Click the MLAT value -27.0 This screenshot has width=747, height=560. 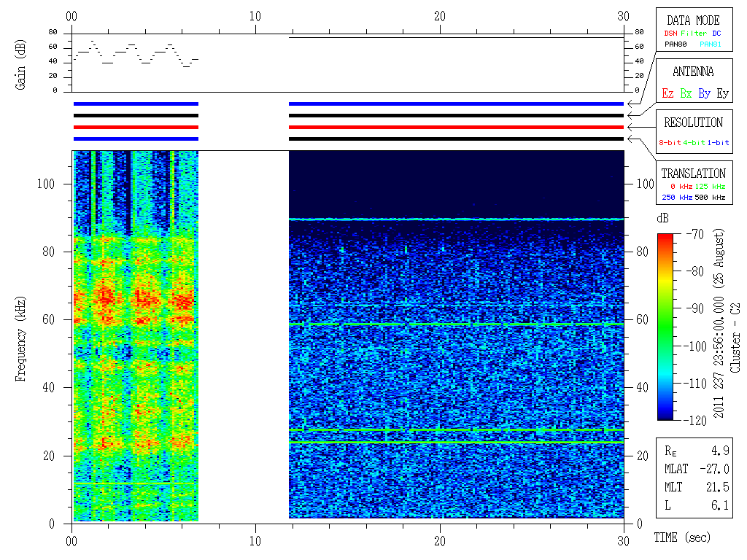click(715, 469)
